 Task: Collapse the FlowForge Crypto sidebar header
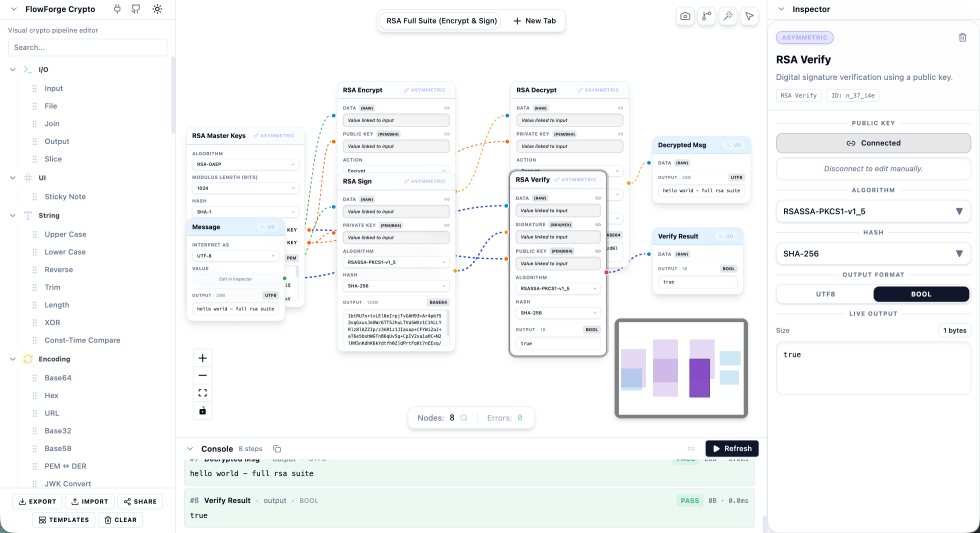coord(14,9)
